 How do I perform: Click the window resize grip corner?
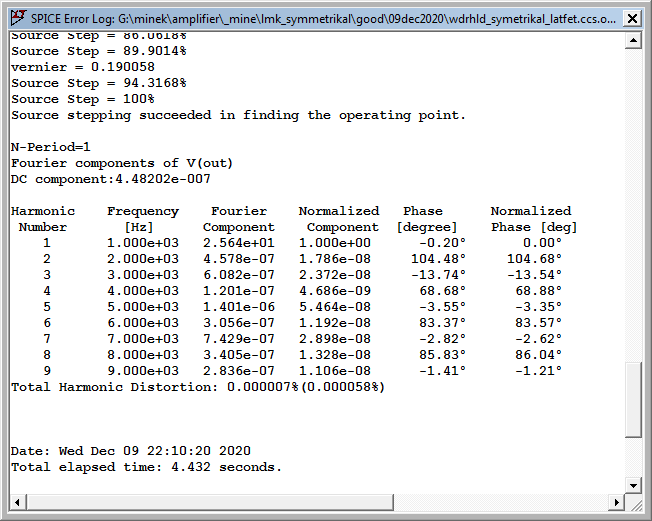pyautogui.click(x=636, y=505)
